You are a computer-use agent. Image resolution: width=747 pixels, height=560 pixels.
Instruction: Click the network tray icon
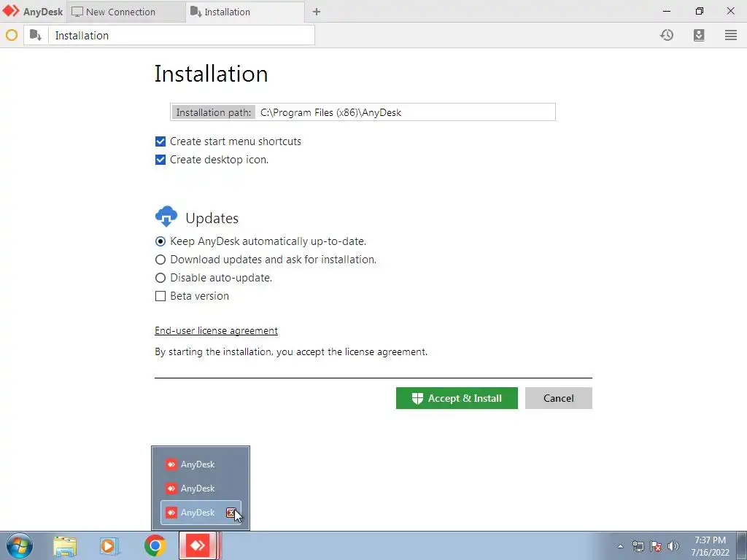638,546
